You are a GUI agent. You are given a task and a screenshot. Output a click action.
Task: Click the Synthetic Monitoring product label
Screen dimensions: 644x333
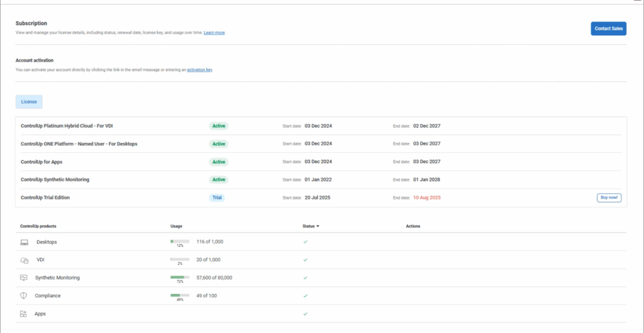click(57, 278)
